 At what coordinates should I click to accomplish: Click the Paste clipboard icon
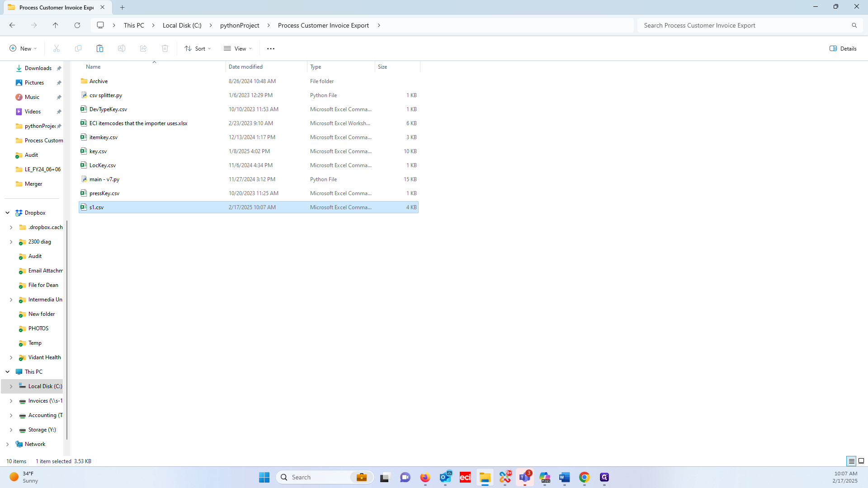[x=100, y=48]
